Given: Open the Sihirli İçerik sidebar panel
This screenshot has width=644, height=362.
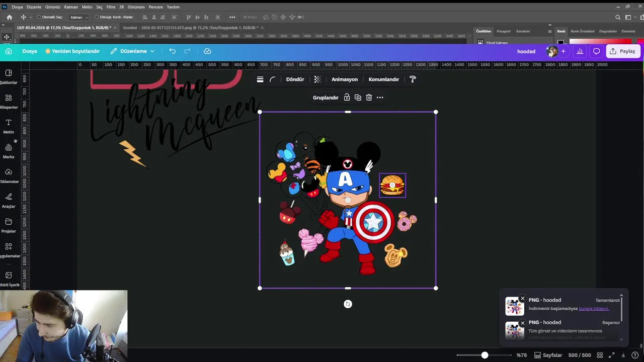Looking at the screenshot, I should point(9,279).
